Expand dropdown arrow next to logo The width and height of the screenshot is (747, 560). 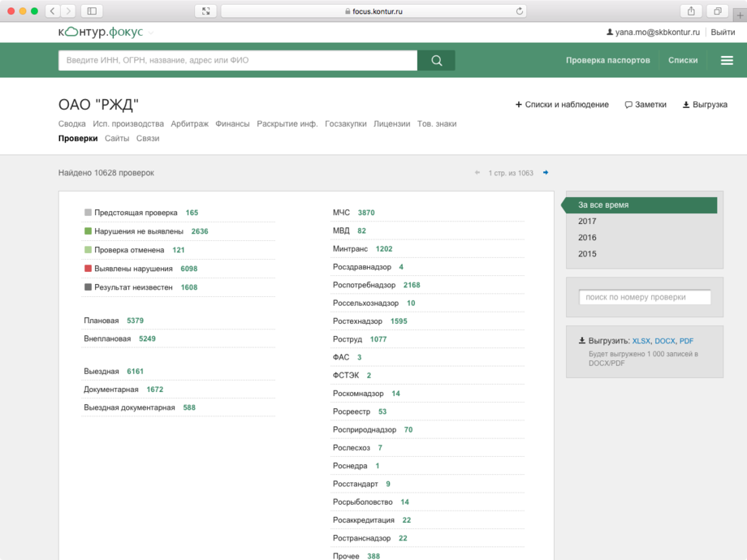(x=151, y=32)
